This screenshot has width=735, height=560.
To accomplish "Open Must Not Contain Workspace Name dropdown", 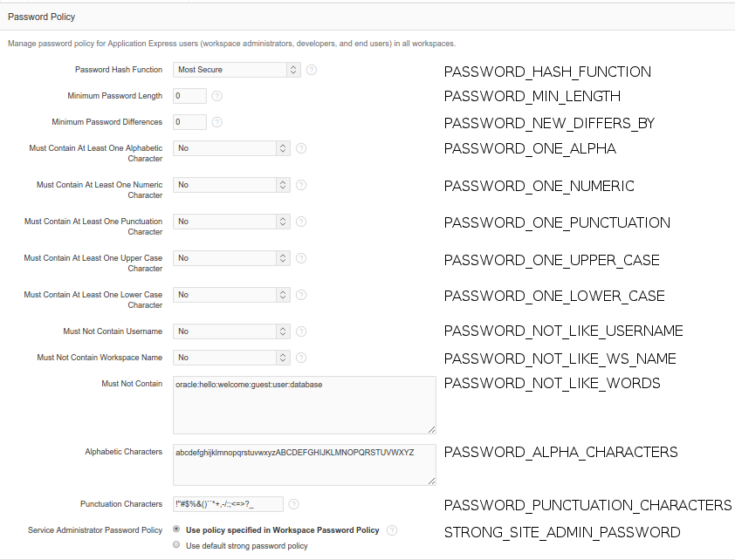I will pos(231,358).
